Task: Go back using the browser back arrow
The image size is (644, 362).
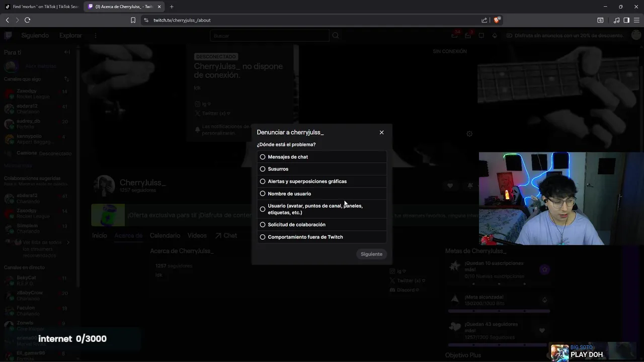Action: tap(7, 20)
